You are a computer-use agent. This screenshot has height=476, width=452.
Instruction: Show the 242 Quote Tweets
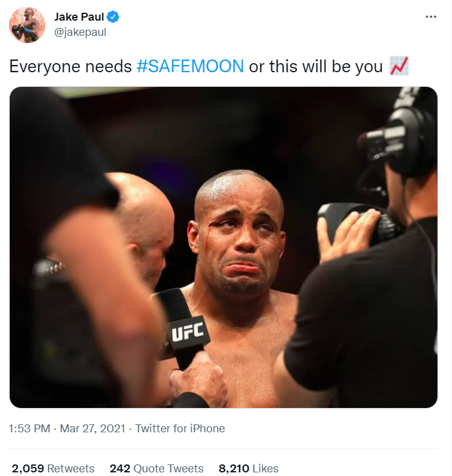[x=156, y=468]
